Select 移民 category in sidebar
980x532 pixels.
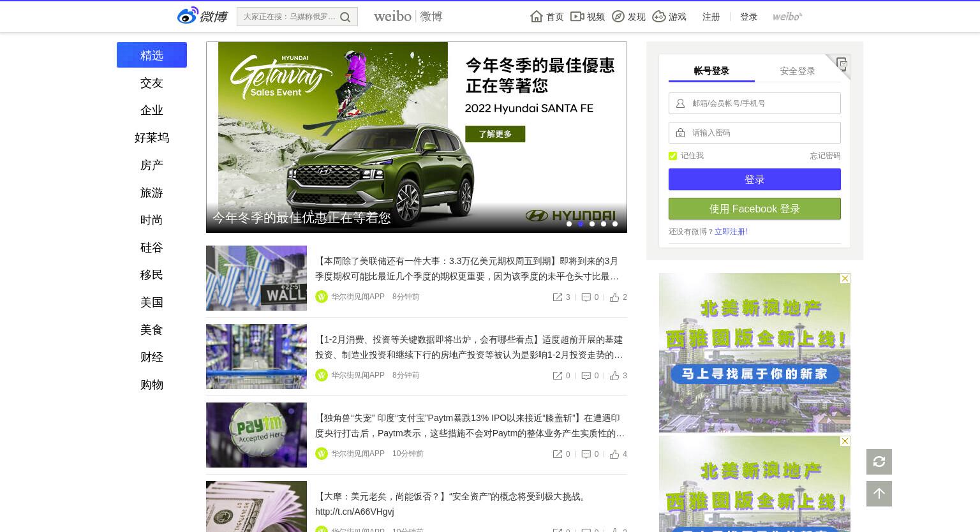click(x=152, y=275)
